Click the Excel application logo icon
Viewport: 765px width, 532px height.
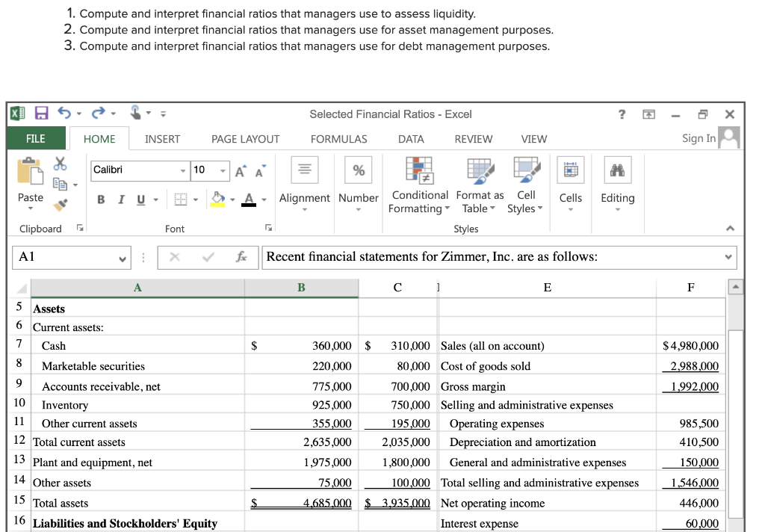[x=18, y=114]
